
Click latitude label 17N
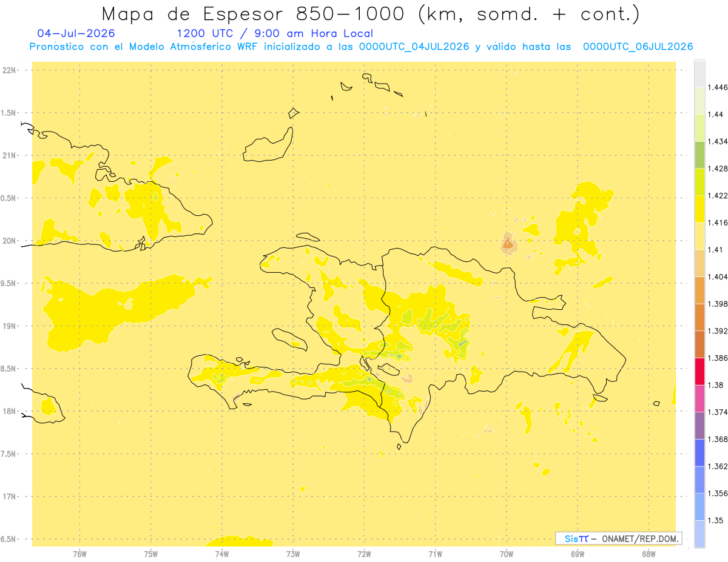pyautogui.click(x=10, y=497)
